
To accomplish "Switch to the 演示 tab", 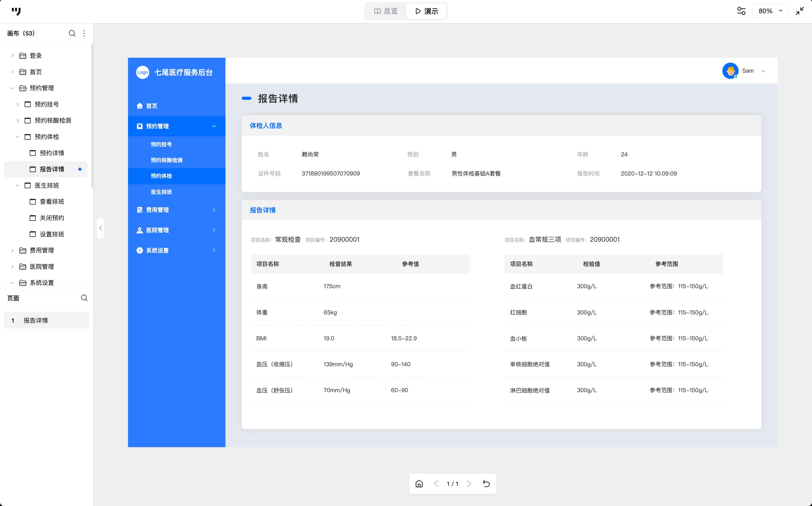I will click(426, 11).
